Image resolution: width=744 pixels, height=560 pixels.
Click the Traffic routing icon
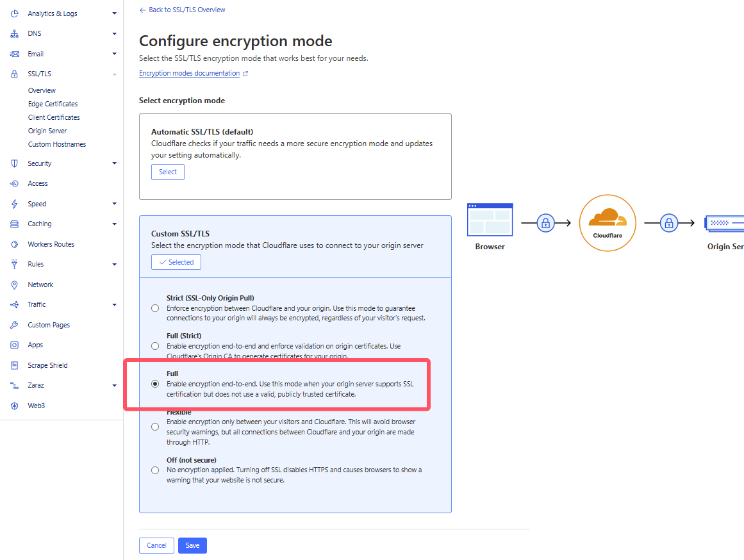click(x=14, y=305)
